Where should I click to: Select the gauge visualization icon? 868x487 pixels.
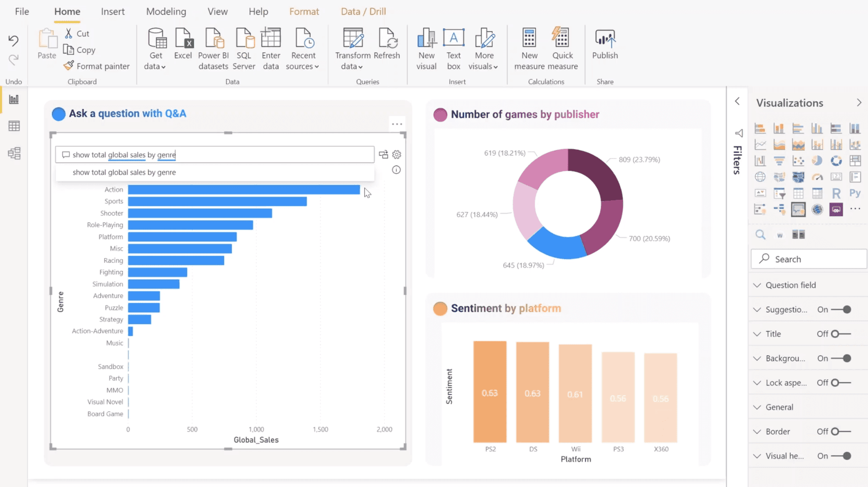click(818, 177)
